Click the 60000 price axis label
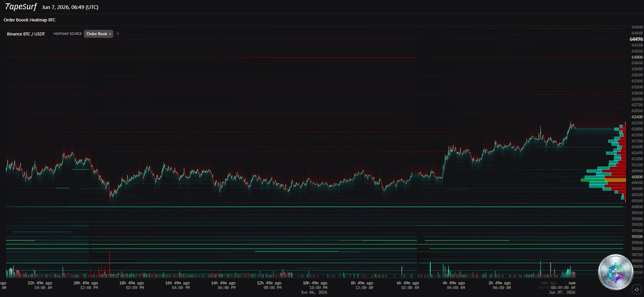 point(637,206)
